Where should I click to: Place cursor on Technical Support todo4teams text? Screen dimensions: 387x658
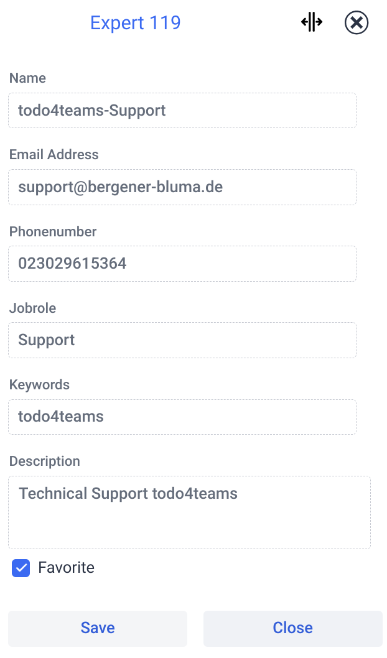pyautogui.click(x=128, y=494)
